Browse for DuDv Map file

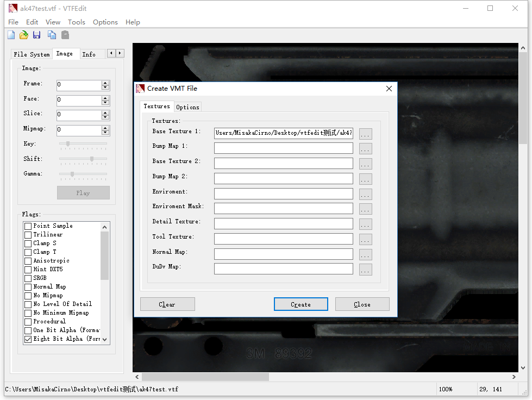(x=365, y=270)
